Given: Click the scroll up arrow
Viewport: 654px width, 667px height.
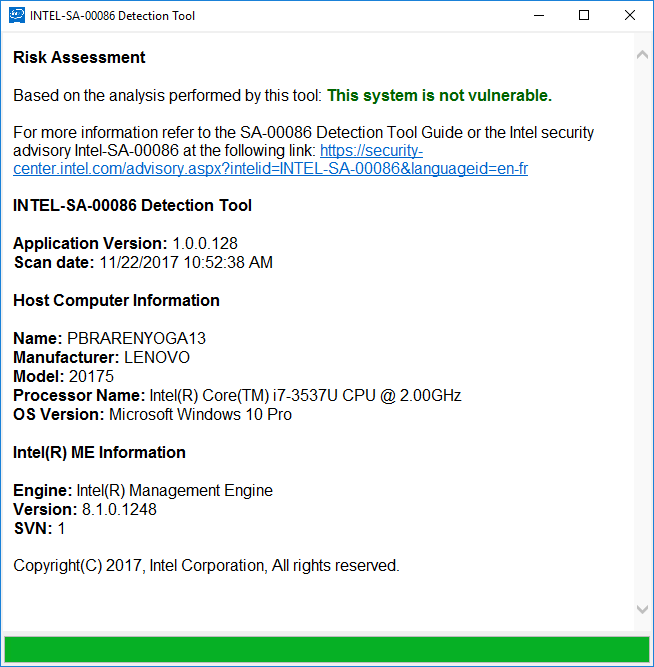Looking at the screenshot, I should point(642,55).
